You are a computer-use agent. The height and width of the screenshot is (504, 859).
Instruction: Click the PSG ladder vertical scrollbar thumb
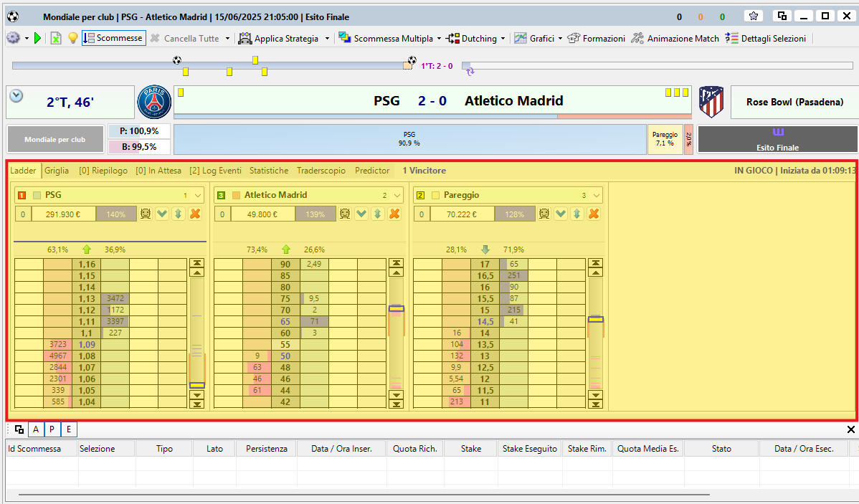tap(196, 385)
